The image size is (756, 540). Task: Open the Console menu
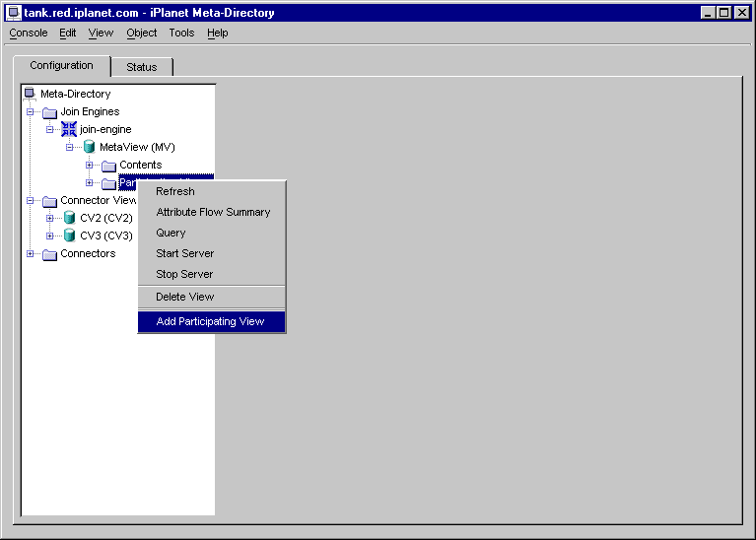pos(29,33)
